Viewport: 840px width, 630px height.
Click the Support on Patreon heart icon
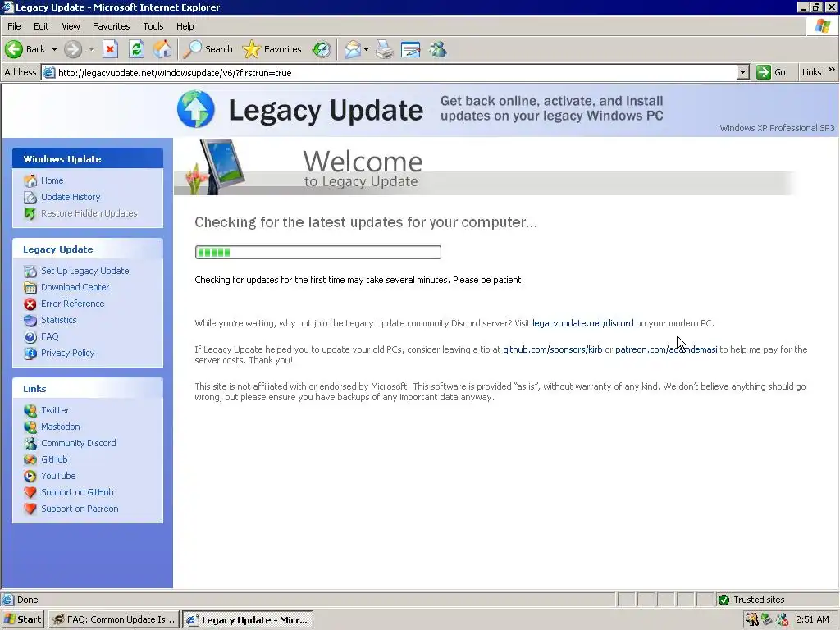(30, 509)
